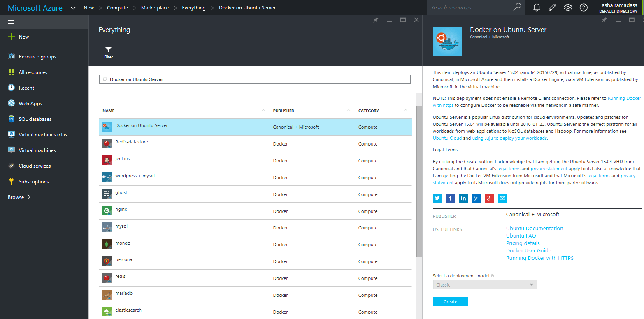Screen dimensions: 644x319
Task: Select mongo row
Action: (x=255, y=245)
